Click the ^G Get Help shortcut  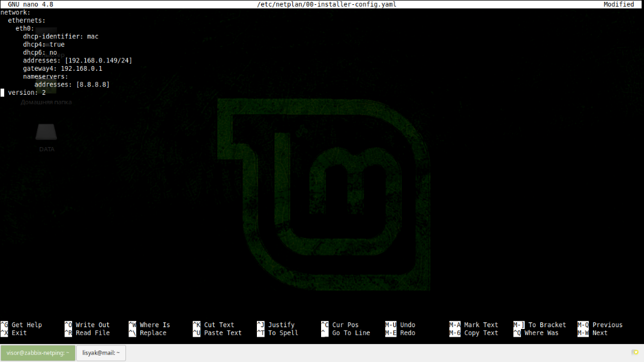click(22, 325)
